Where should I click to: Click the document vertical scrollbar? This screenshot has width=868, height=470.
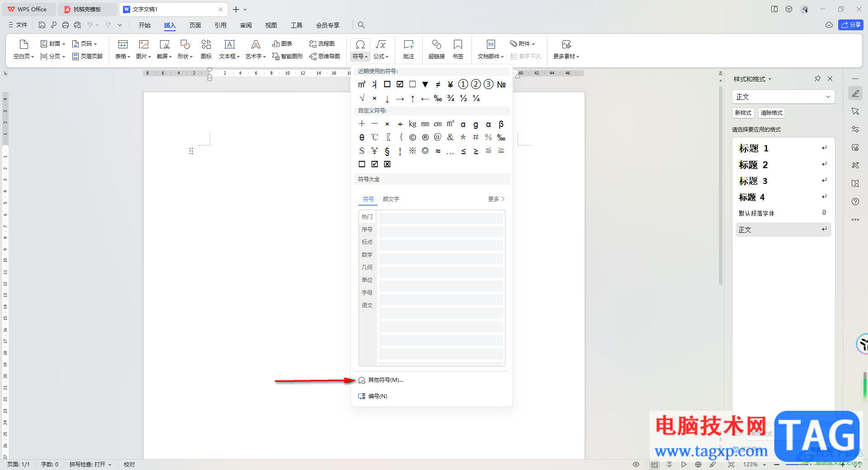tap(721, 185)
